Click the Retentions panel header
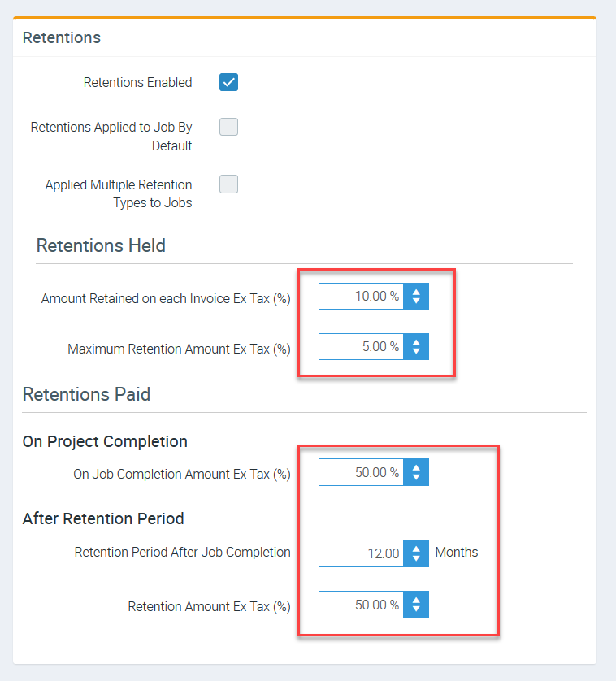Image resolution: width=616 pixels, height=681 pixels. pyautogui.click(x=62, y=37)
